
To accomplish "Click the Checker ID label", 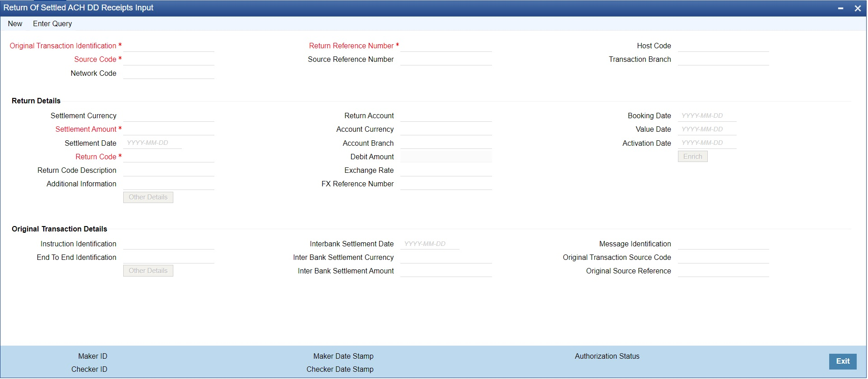I will (x=89, y=370).
